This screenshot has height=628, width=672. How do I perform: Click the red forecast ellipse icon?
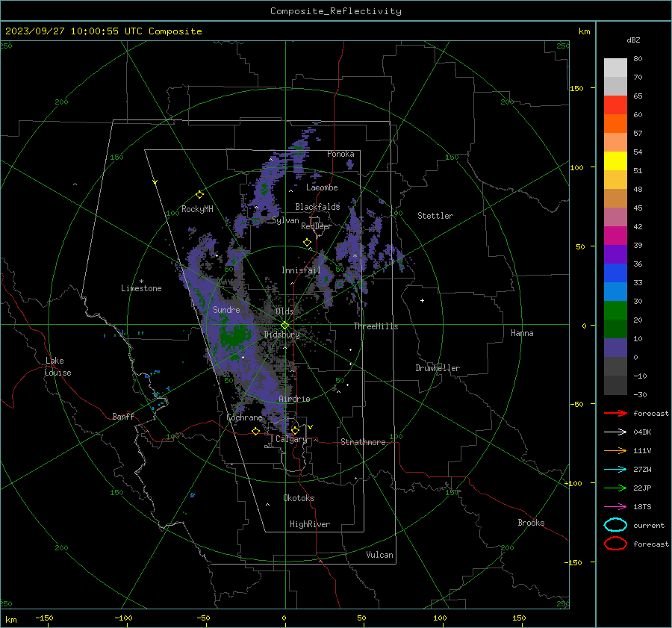pyautogui.click(x=615, y=544)
